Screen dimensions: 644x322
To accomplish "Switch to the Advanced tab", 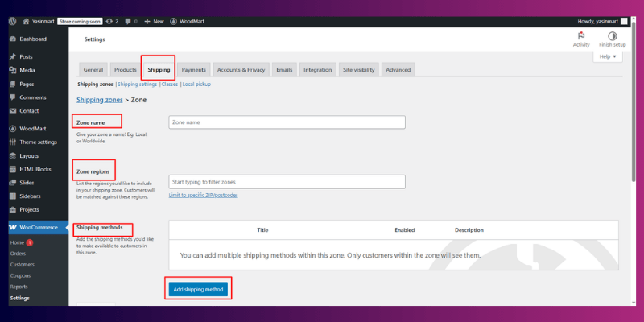I will (x=398, y=70).
